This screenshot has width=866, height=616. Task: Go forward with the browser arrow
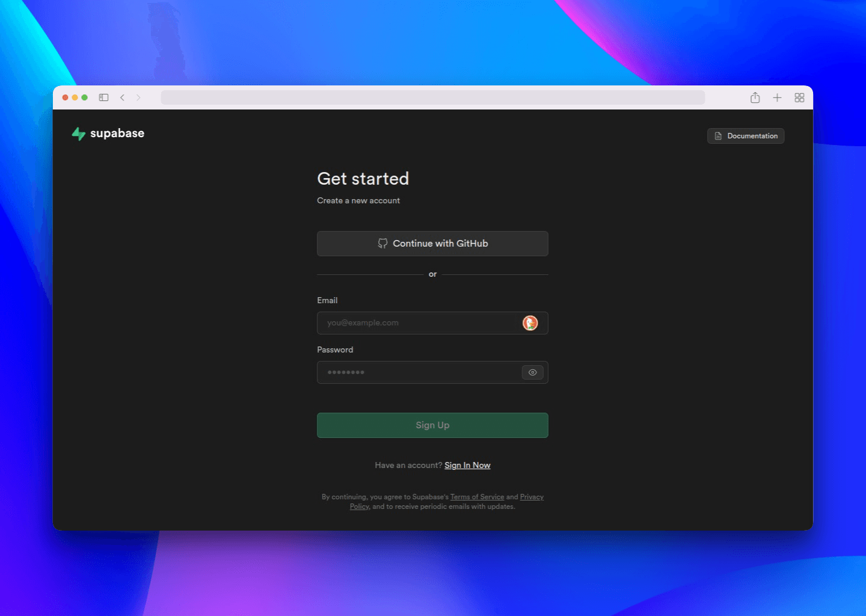pos(138,97)
